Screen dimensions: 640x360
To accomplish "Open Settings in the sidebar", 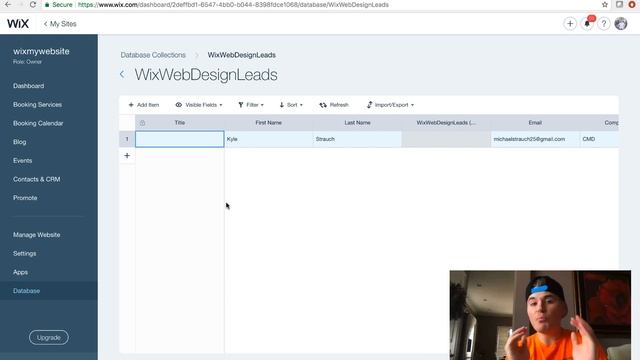I will 24,253.
